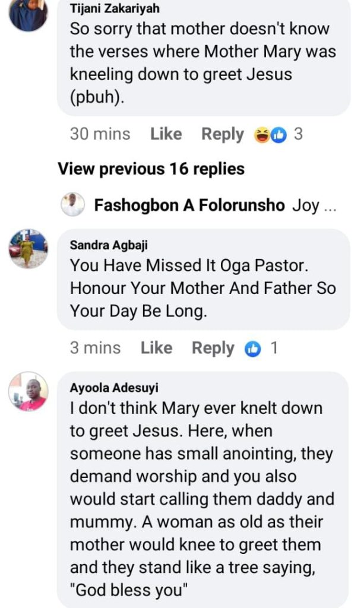
Task: Like Sandra Agbaji's comment
Action: coord(156,348)
